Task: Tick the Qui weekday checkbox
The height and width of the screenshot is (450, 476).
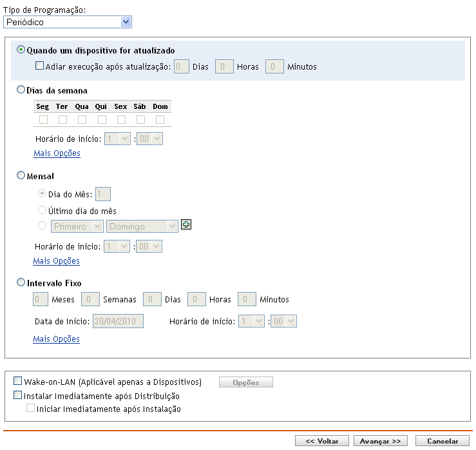Action: tap(102, 119)
